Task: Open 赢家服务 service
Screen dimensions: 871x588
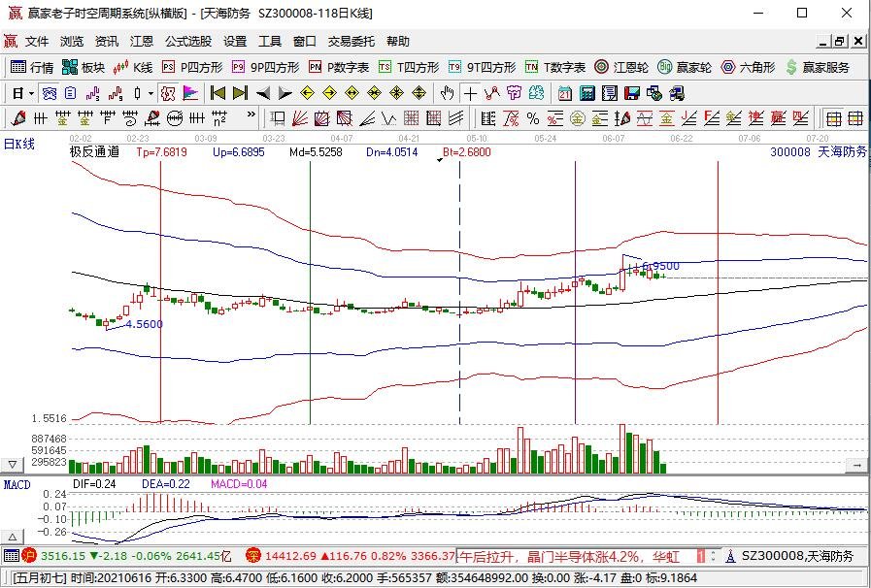Action: tap(818, 68)
